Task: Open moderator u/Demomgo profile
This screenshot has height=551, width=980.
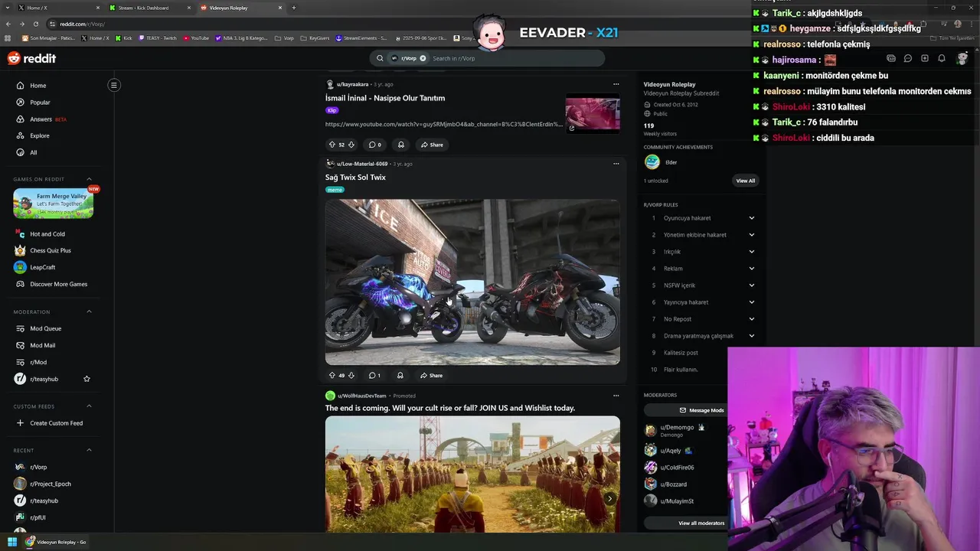Action: [677, 428]
